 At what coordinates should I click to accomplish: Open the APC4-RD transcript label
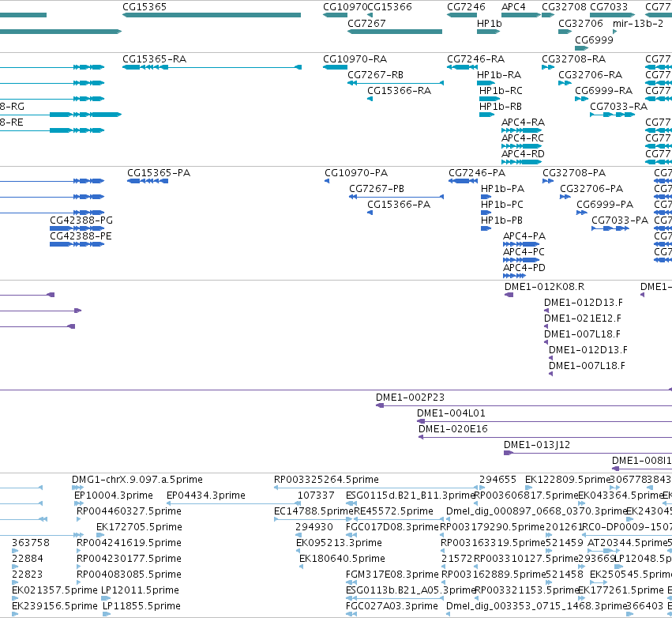coord(523,154)
